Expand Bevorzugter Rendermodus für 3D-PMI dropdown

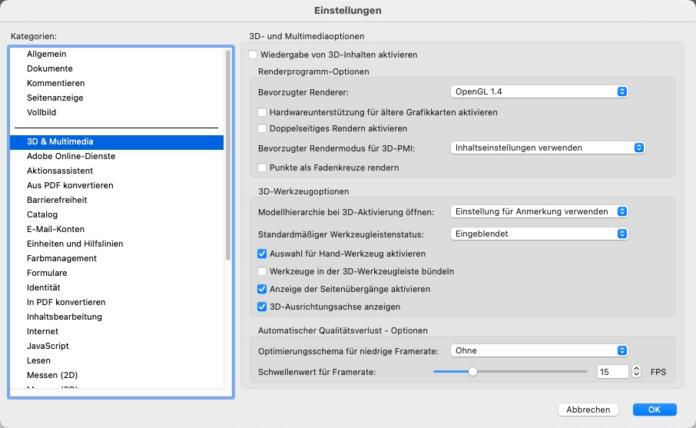(x=546, y=148)
